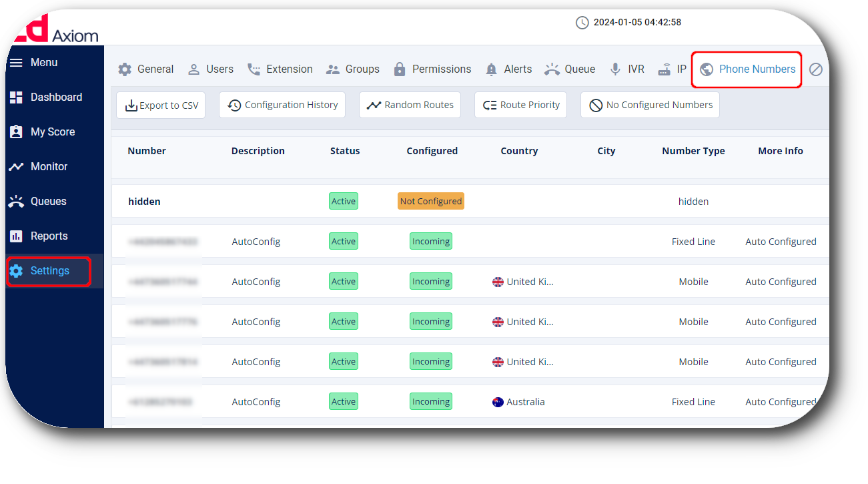Click the Monitor chart icon
The image size is (868, 484).
click(16, 167)
